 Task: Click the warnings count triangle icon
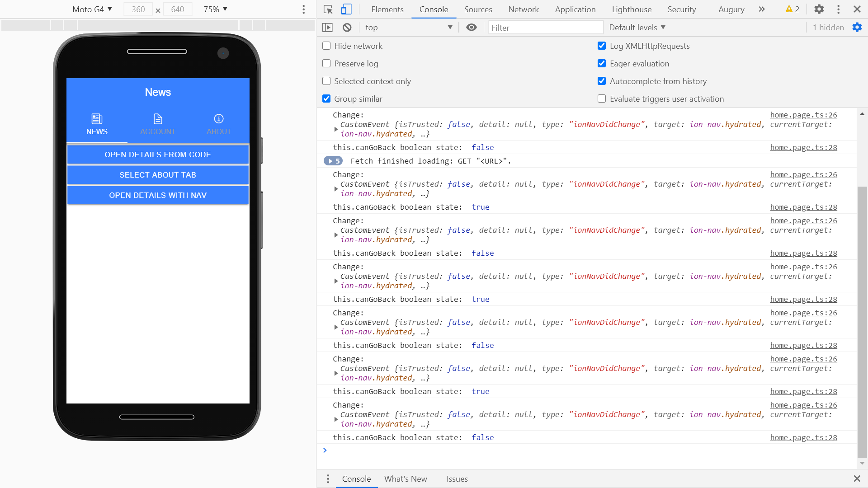789,9
